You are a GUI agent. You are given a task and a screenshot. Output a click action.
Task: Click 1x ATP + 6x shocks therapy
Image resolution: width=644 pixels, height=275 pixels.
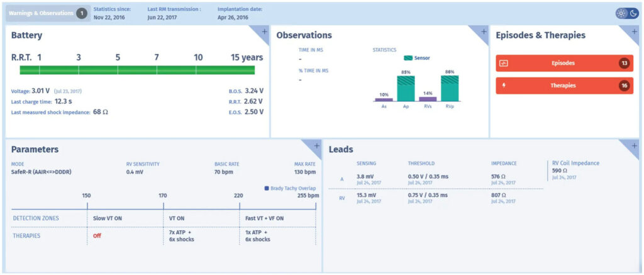click(257, 236)
